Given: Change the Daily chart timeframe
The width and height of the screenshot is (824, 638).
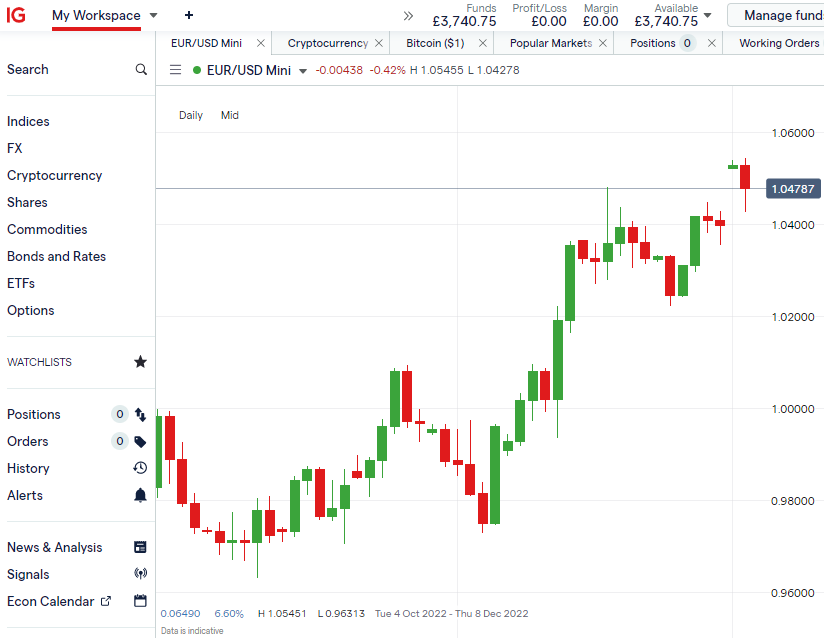Looking at the screenshot, I should point(191,115).
